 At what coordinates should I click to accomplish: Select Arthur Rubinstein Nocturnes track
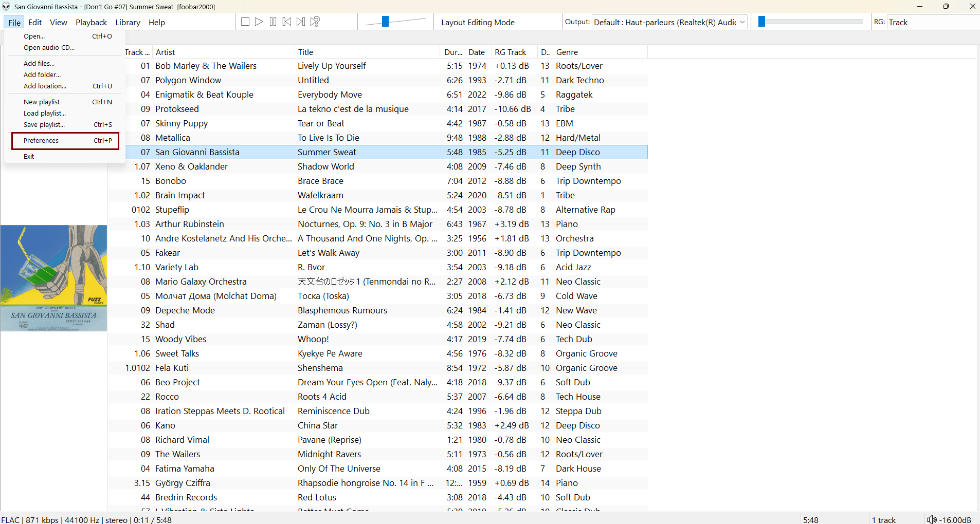377,224
